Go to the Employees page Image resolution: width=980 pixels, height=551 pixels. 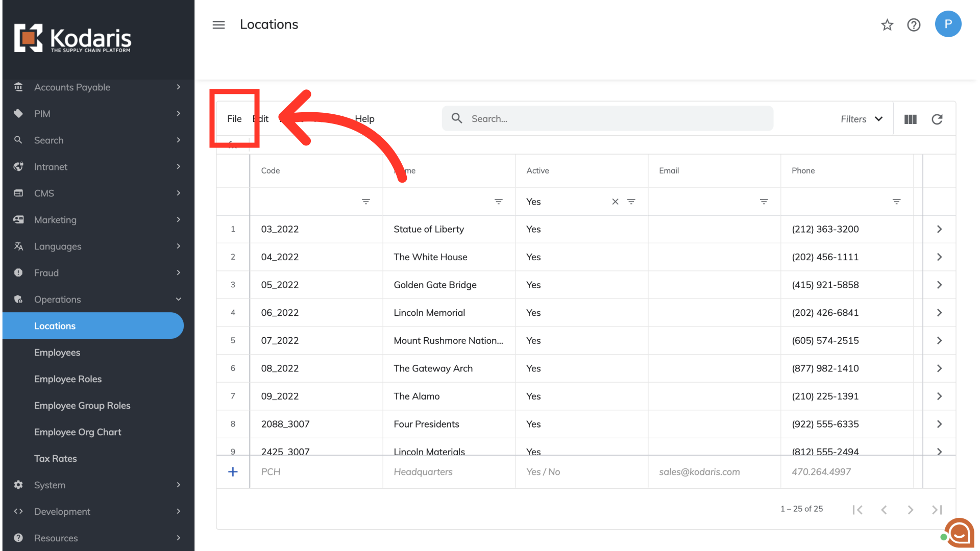(x=57, y=353)
